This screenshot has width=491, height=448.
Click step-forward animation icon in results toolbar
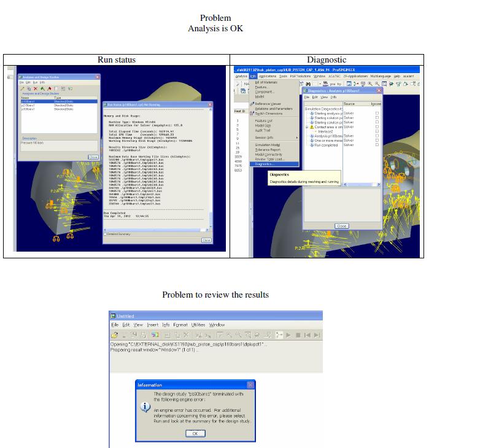[317, 335]
